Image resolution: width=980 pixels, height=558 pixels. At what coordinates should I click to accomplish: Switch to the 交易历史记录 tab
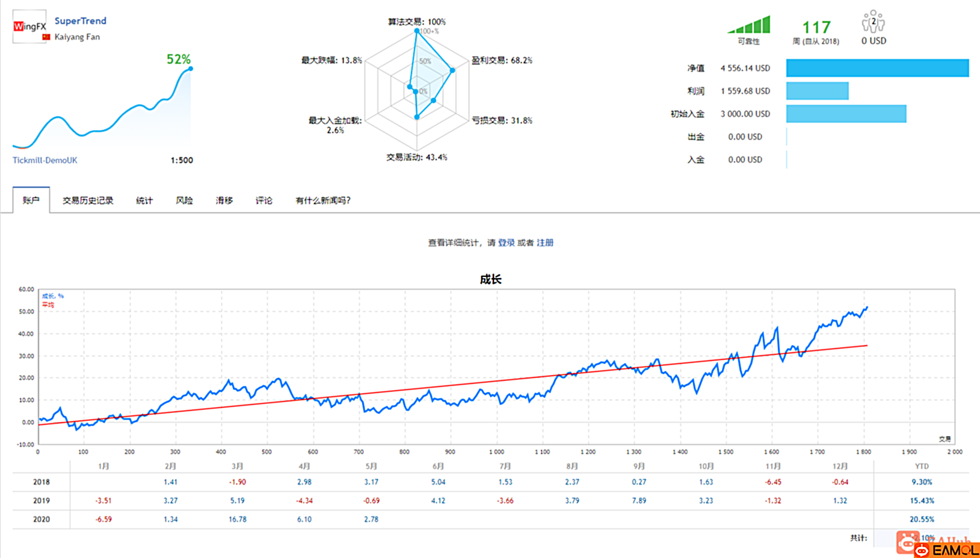(88, 200)
